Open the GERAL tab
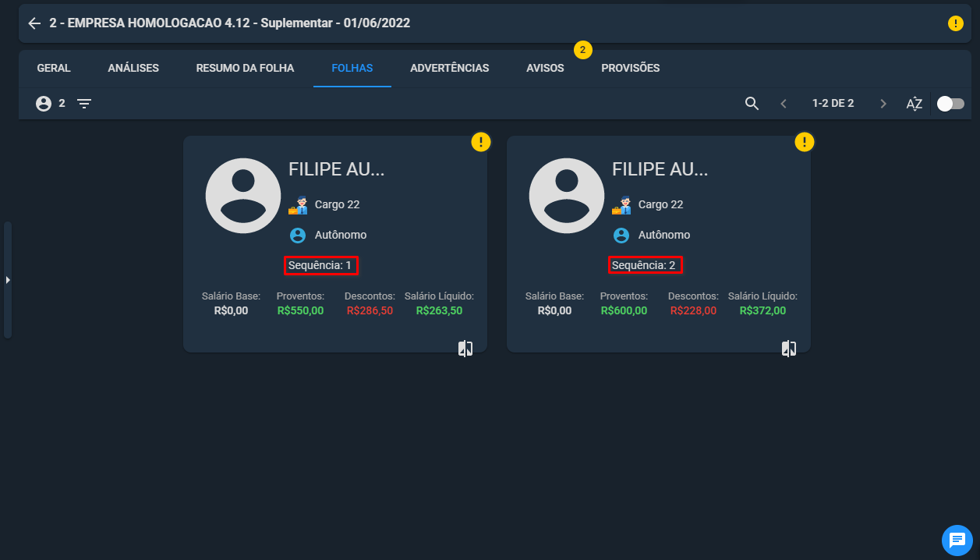The width and height of the screenshot is (980, 560). [x=54, y=68]
